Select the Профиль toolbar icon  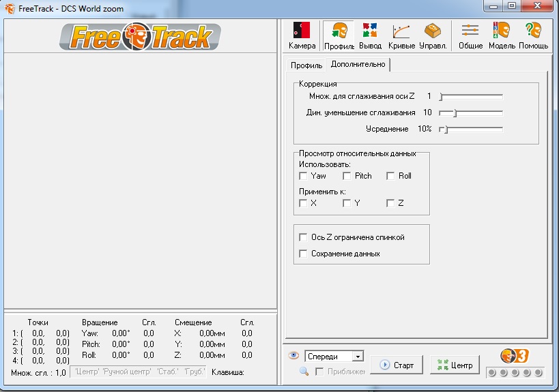click(x=339, y=35)
